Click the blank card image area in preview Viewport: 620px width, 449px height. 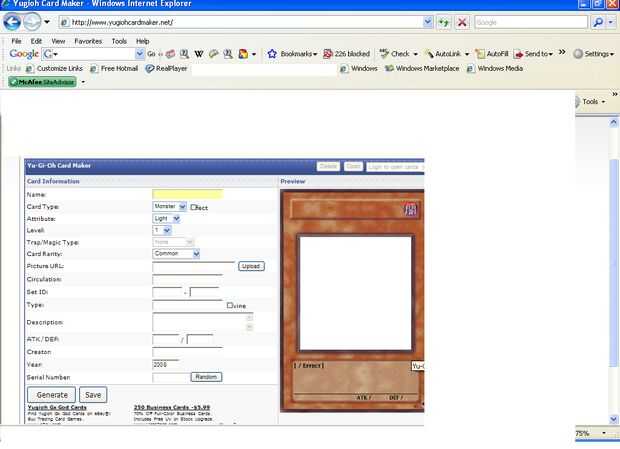[355, 293]
